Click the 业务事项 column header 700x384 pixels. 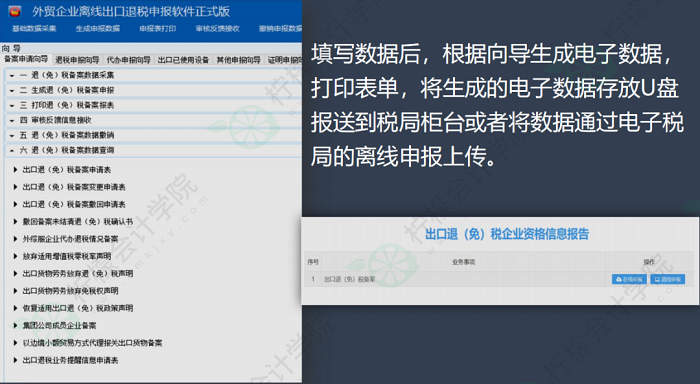(463, 262)
